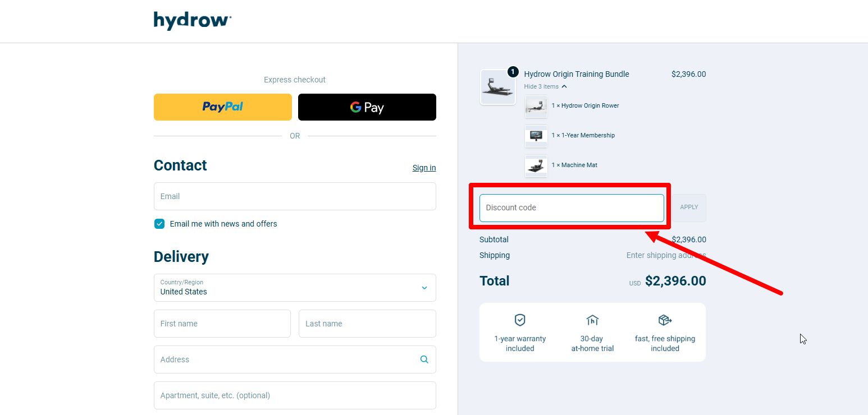Click the 'Contact' heading
This screenshot has width=868, height=415.
tap(180, 165)
